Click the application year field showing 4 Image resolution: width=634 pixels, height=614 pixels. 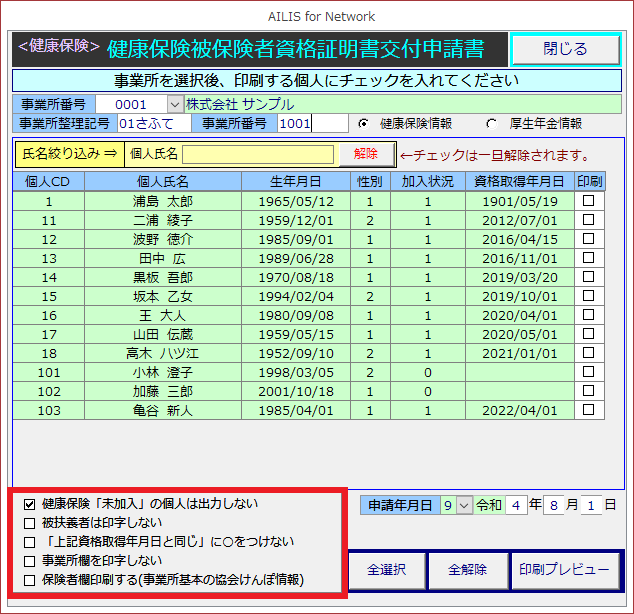click(514, 506)
